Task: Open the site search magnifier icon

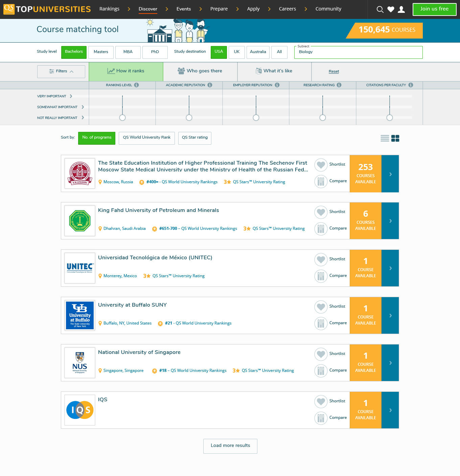Action: click(380, 9)
